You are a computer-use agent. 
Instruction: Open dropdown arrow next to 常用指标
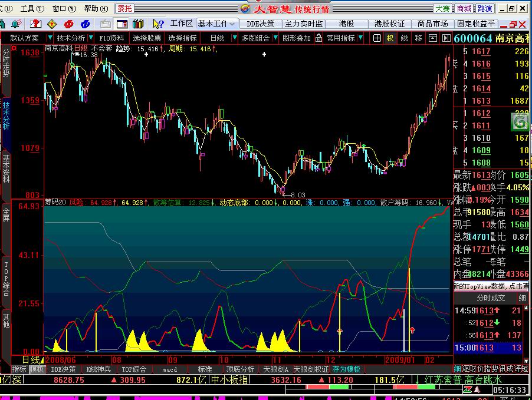pos(360,38)
